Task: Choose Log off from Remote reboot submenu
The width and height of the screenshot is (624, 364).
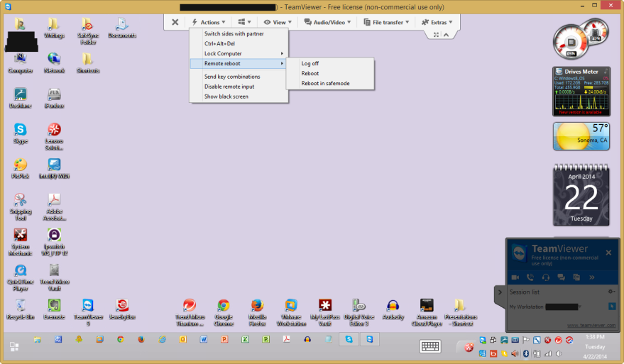Action: point(310,64)
